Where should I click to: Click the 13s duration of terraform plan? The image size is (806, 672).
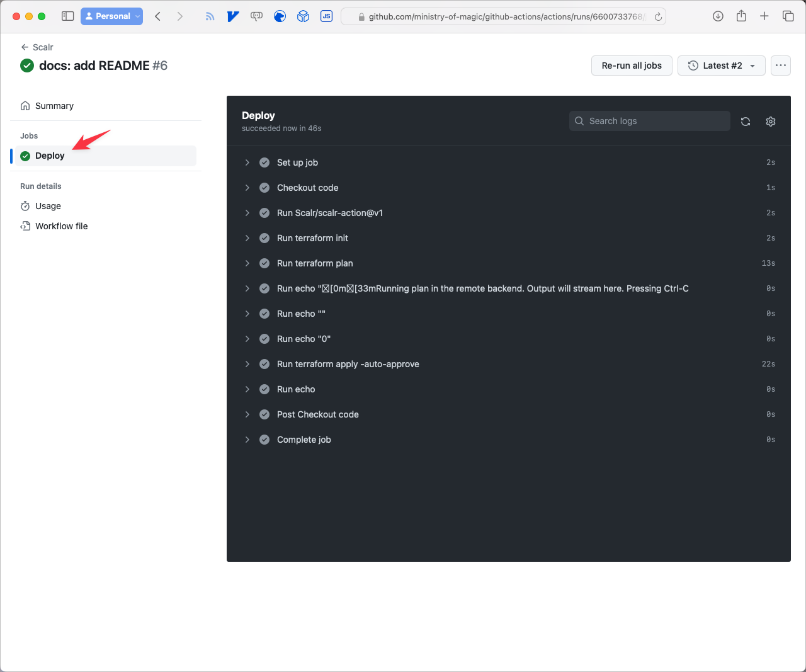click(768, 263)
